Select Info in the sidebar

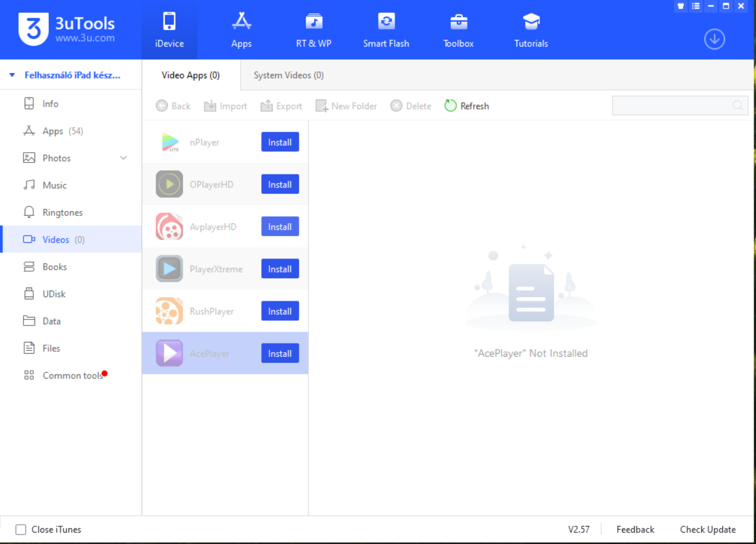pos(71,104)
